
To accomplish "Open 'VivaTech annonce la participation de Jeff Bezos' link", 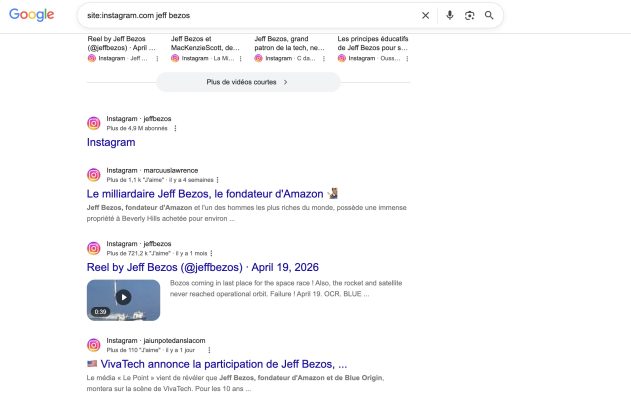I will [217, 364].
